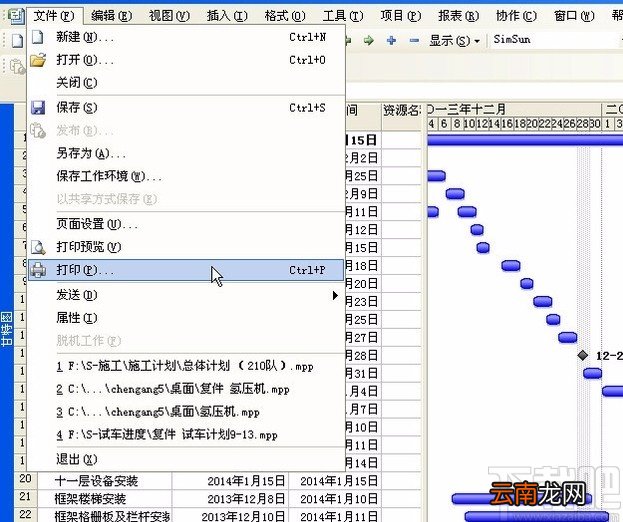This screenshot has width=623, height=522.
Task: Click the blue minus hide subtasks icon
Action: coord(414,40)
